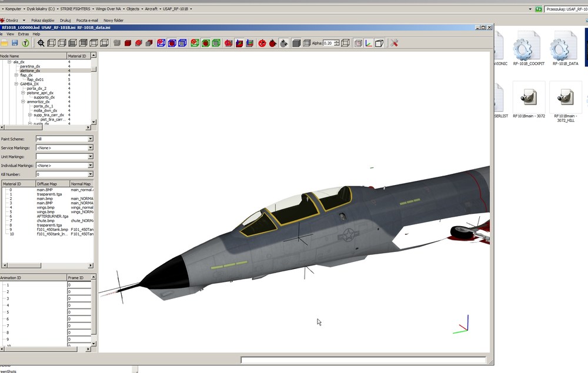Screen dimensions: 588x373
Task: Click wireframe box icon right of Alpha spinner
Action: pos(345,43)
